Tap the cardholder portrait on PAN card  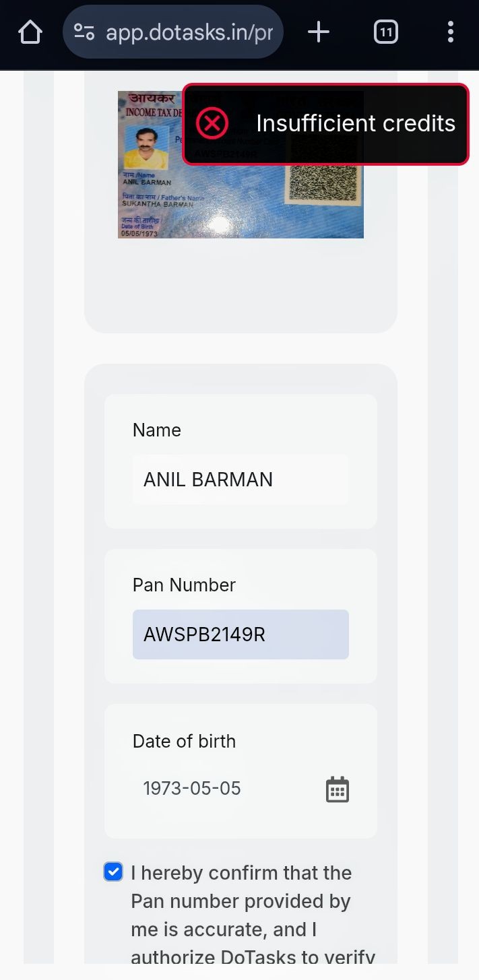click(x=146, y=148)
